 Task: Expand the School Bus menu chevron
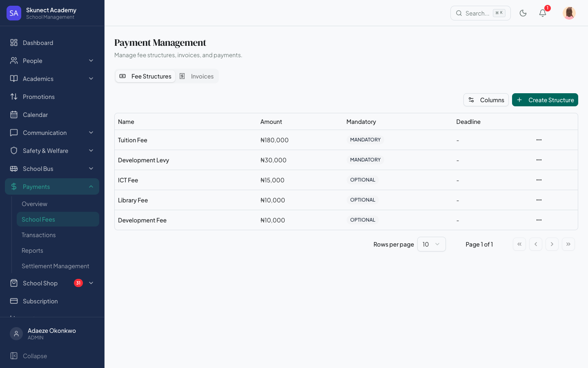coord(91,168)
